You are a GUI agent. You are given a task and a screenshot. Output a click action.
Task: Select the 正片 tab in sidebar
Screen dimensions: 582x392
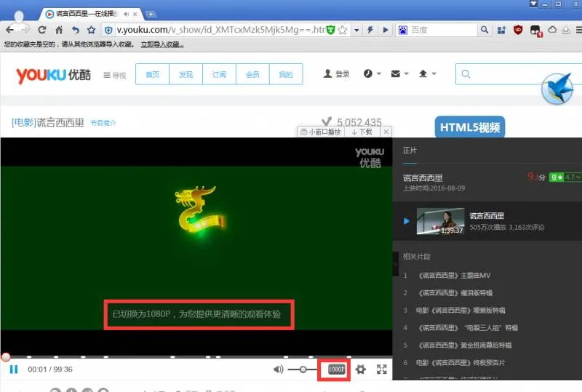(x=410, y=151)
